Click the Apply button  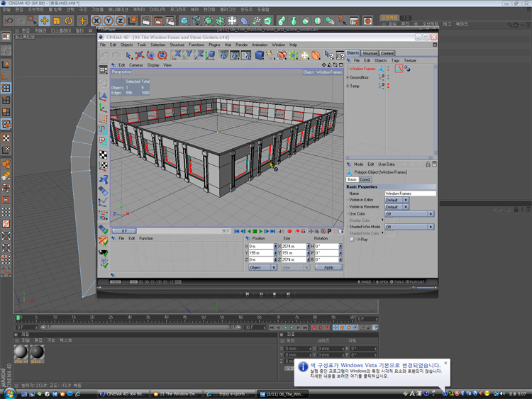pyautogui.click(x=328, y=267)
